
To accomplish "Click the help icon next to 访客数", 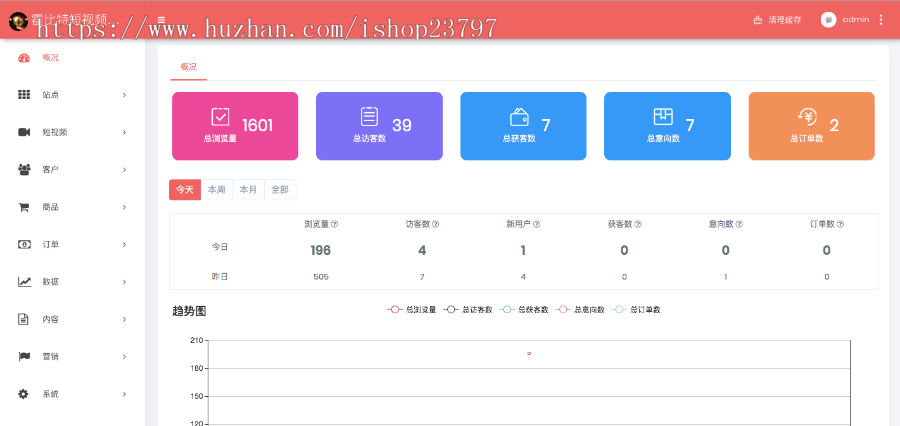I will click(436, 224).
